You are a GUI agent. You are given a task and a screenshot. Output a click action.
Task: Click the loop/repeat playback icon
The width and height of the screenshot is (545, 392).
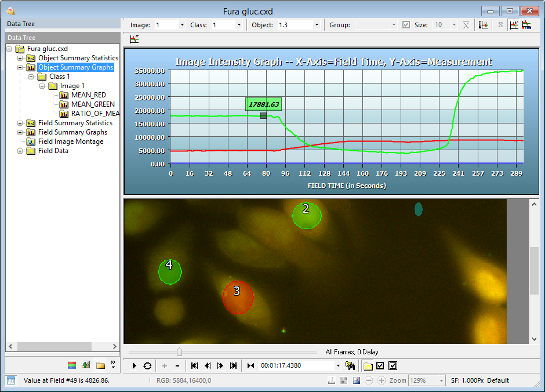(147, 366)
